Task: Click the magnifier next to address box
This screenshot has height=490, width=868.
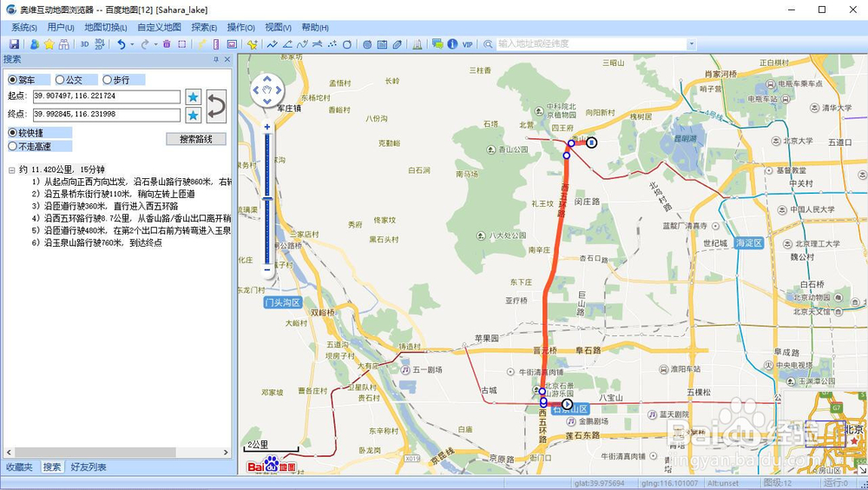Action: click(x=488, y=44)
